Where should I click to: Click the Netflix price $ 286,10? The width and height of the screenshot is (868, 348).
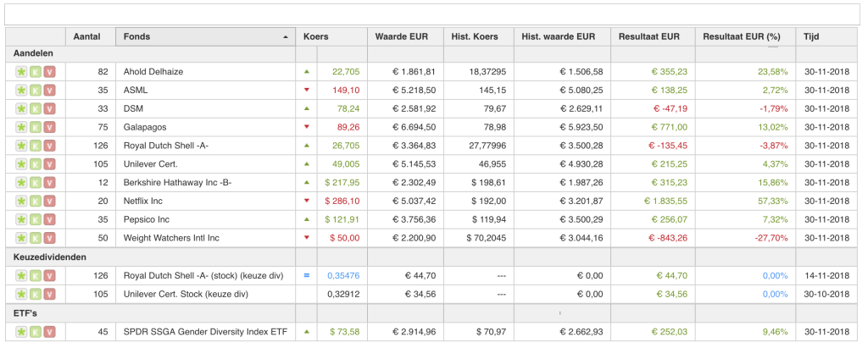[x=344, y=202]
